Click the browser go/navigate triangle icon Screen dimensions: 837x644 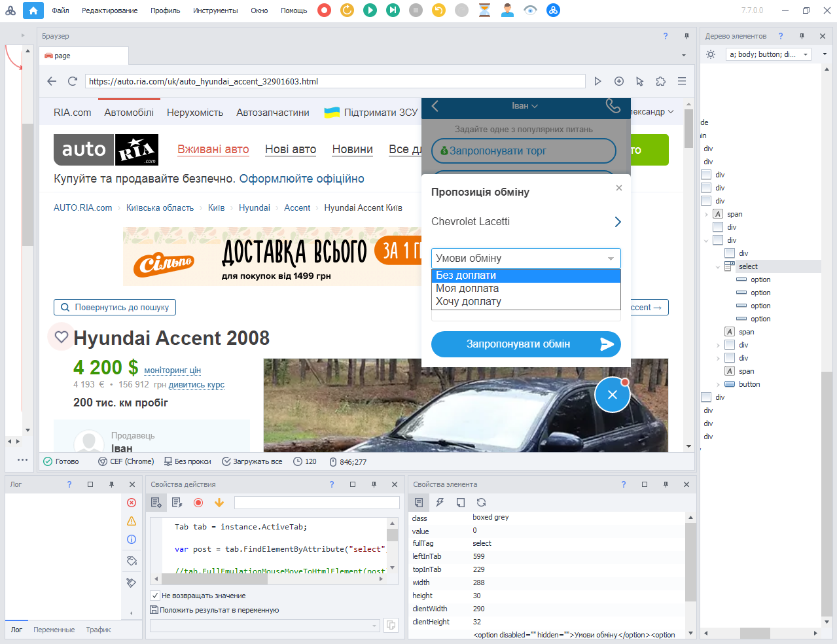[x=597, y=81]
